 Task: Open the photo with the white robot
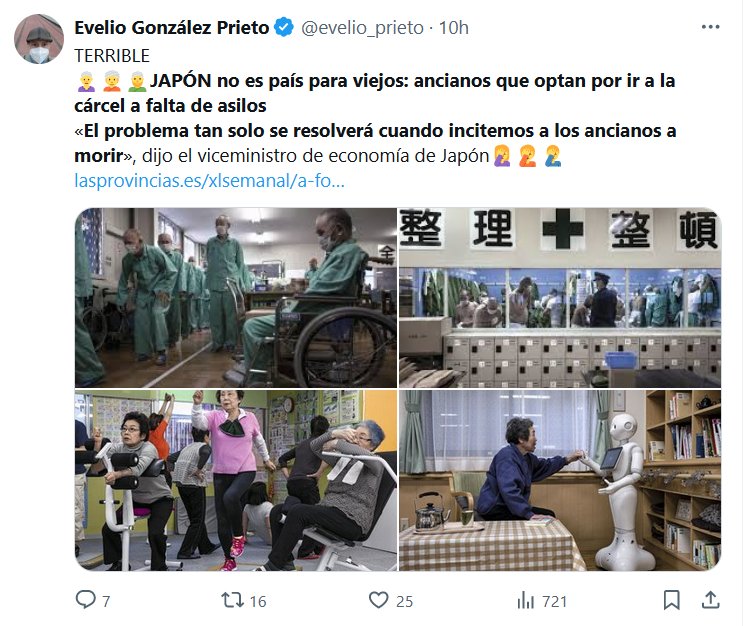(560, 480)
